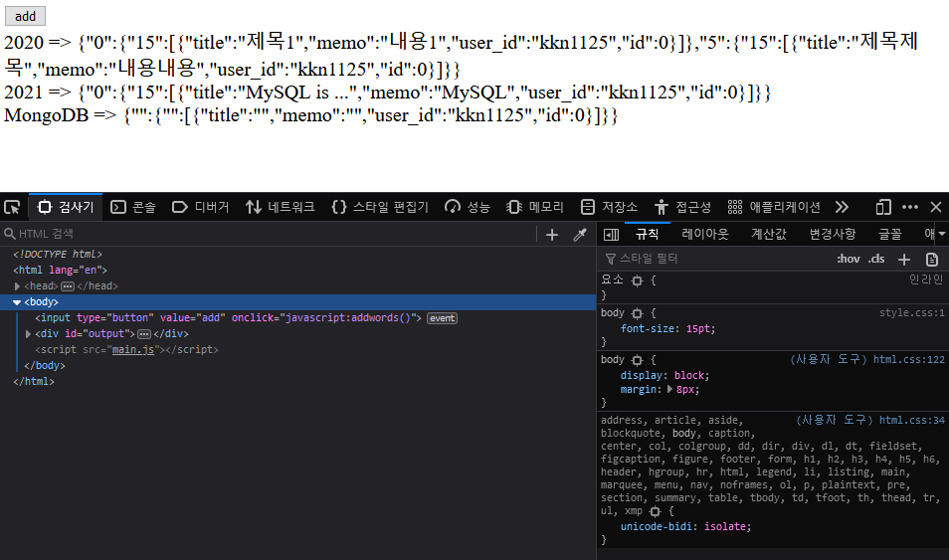Click the event badge on input element

[442, 318]
